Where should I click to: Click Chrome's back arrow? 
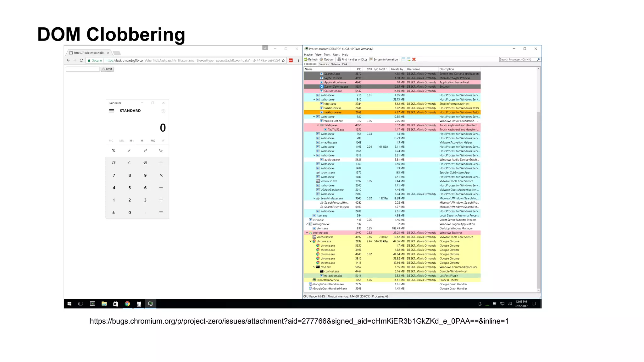68,60
